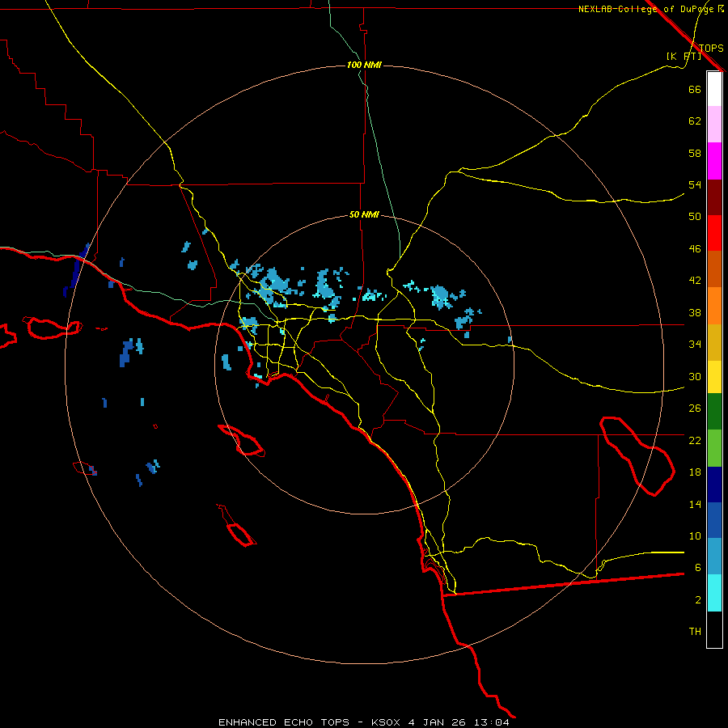
Task: Click the '50' scale value on legend
Action: tap(695, 217)
